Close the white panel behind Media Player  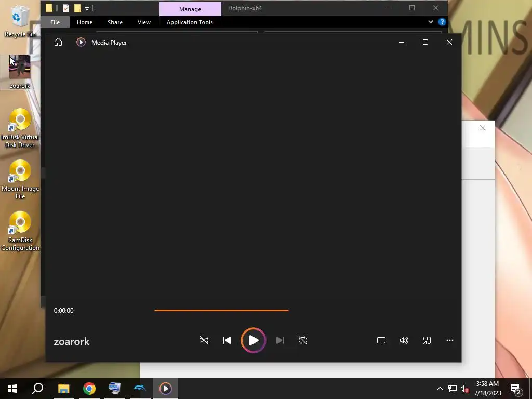483,128
